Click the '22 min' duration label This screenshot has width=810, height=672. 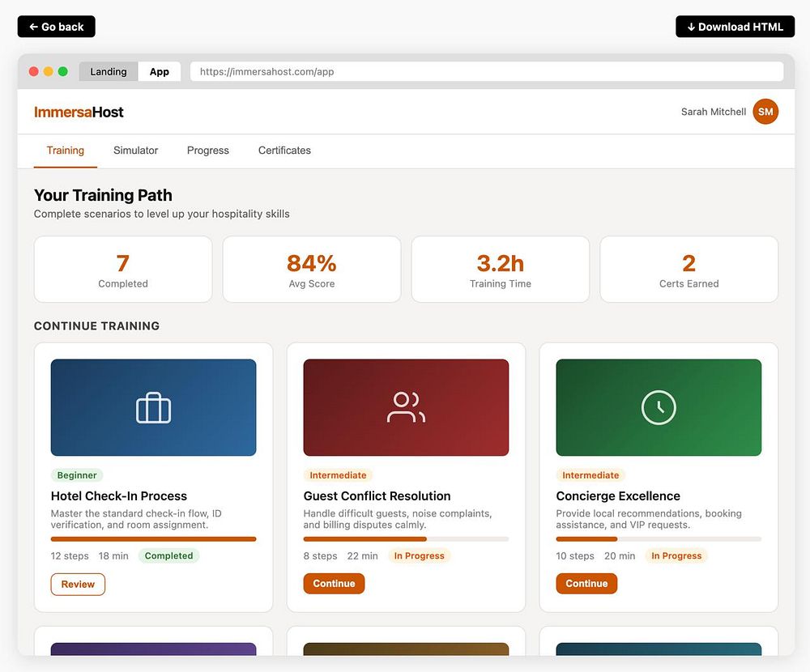(x=362, y=555)
